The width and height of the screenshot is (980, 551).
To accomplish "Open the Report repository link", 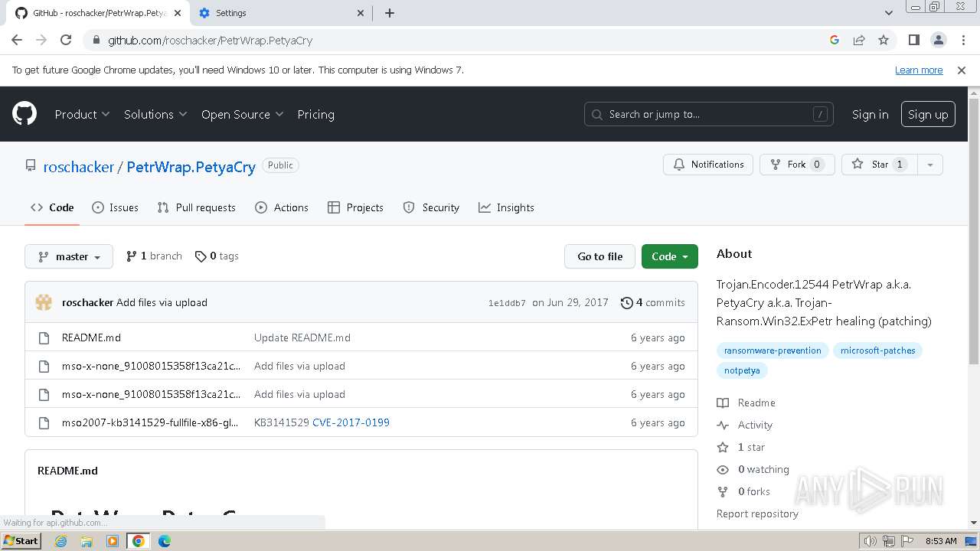I will pos(757,514).
